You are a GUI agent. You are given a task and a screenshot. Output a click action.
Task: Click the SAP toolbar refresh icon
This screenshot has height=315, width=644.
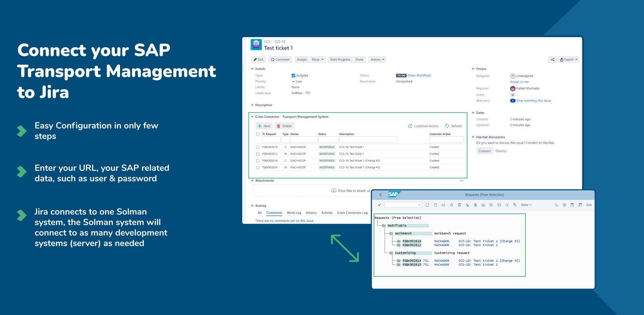pyautogui.click(x=427, y=205)
